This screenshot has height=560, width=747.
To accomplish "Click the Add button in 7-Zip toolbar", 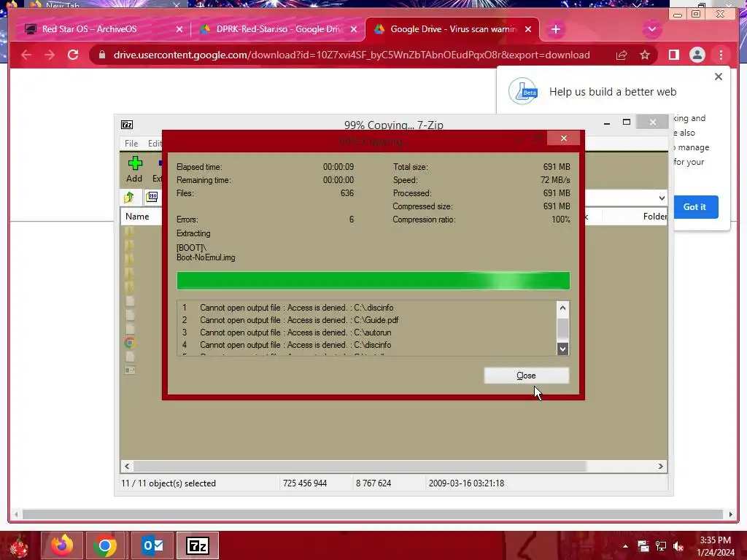I will pyautogui.click(x=134, y=170).
